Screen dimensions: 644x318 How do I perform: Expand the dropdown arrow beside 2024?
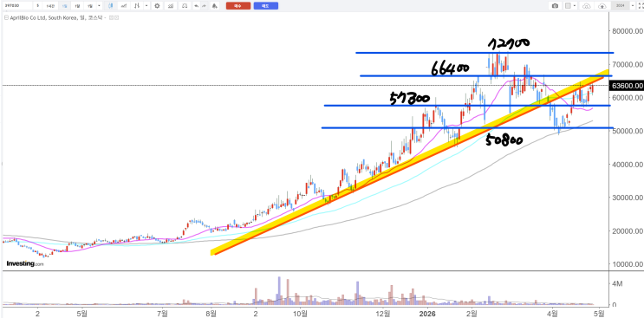coord(633,6)
